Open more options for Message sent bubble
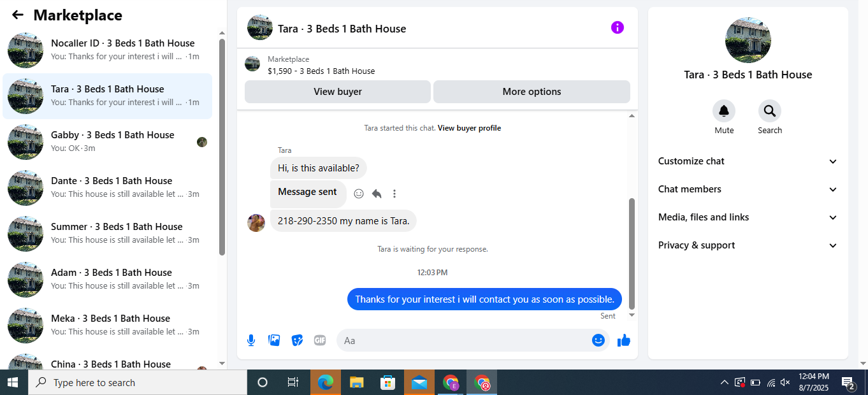 (x=394, y=194)
